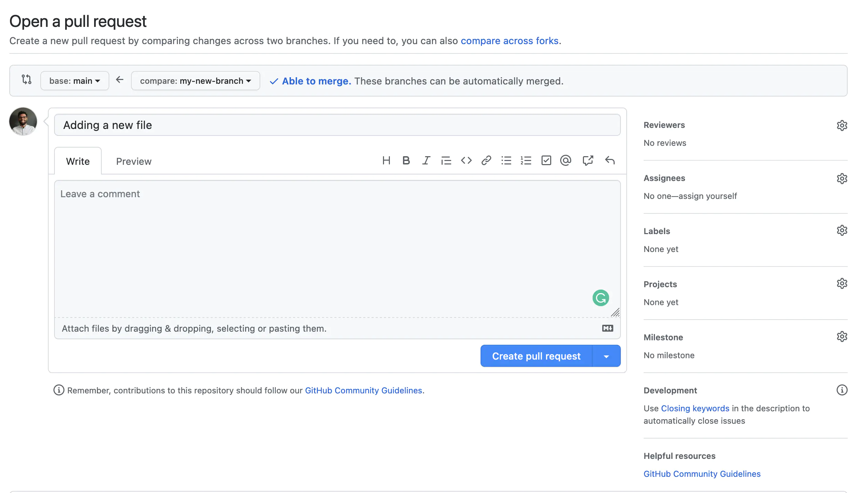This screenshot has width=868, height=493.
Task: Expand the Create pull request options arrow
Action: pyautogui.click(x=606, y=356)
